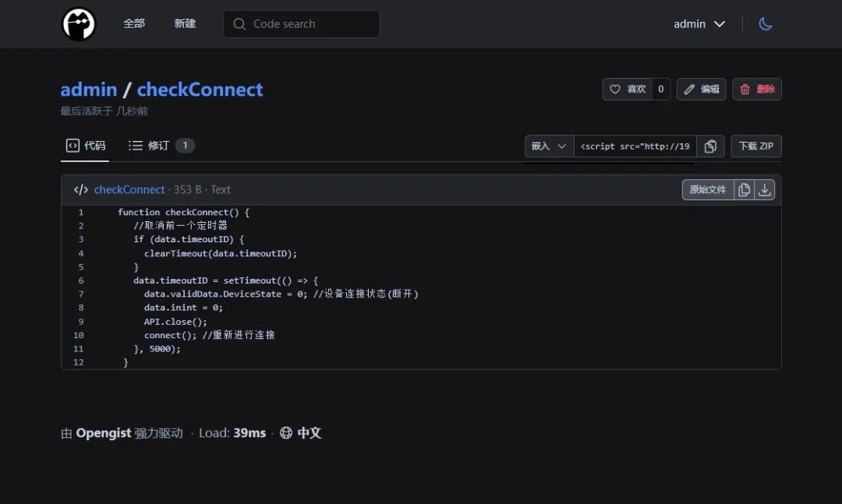The height and width of the screenshot is (504, 842).
Task: Click the globe language icon in footer
Action: pos(286,433)
